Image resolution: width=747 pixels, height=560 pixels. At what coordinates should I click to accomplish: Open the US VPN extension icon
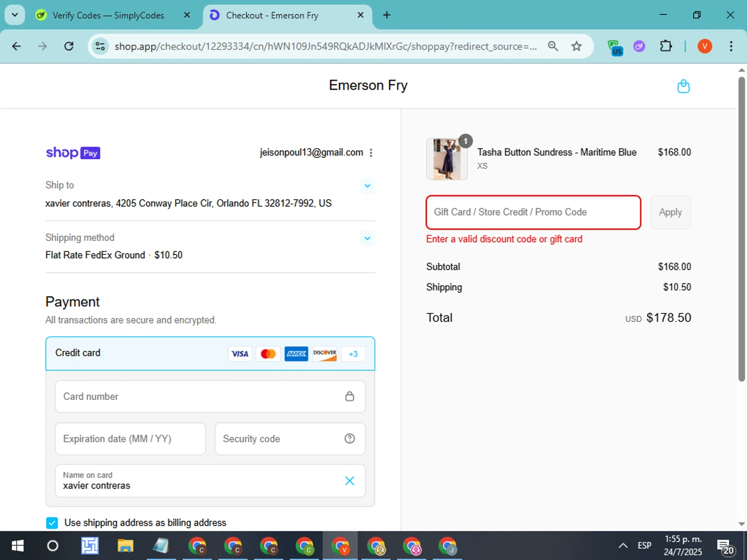point(615,47)
